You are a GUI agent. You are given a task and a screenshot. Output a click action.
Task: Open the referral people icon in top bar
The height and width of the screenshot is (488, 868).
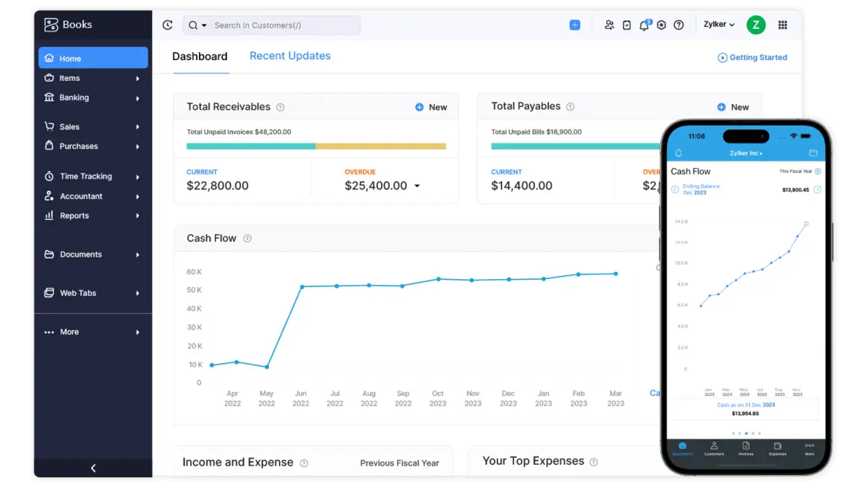(x=609, y=25)
